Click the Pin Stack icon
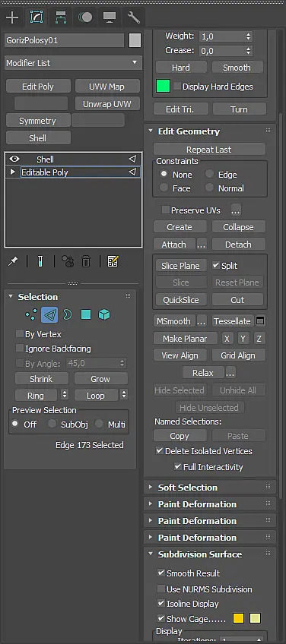 point(13,261)
